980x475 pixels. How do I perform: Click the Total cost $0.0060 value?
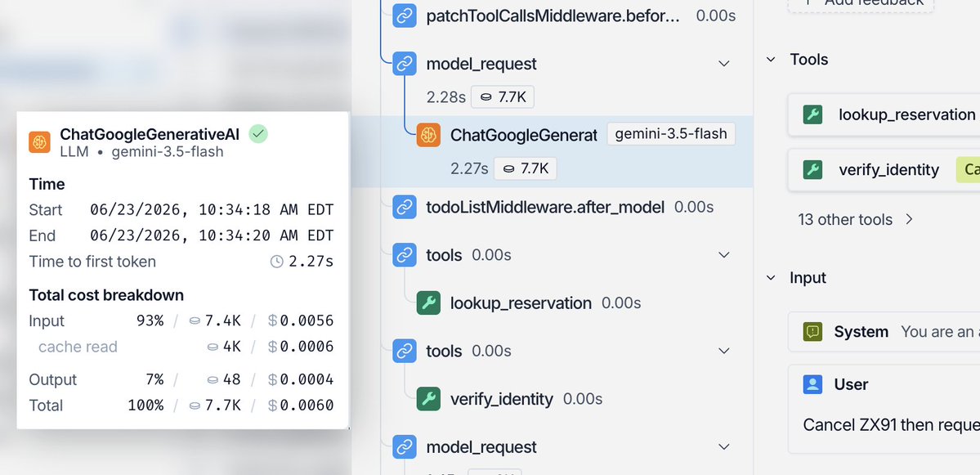[x=301, y=406]
